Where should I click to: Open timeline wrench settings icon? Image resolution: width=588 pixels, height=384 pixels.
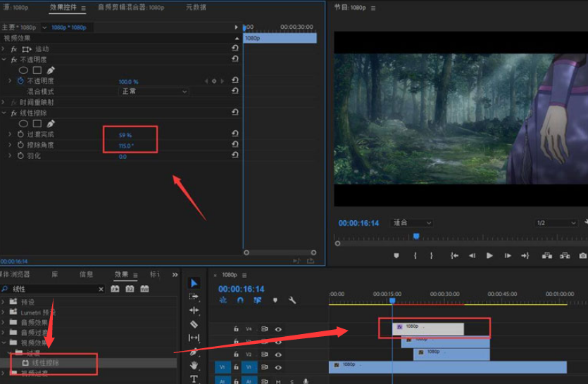[x=292, y=300]
